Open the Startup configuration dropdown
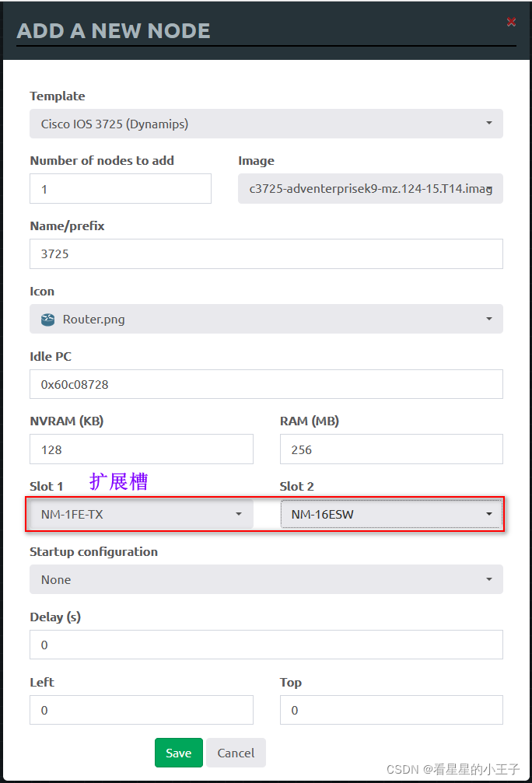 [266, 579]
